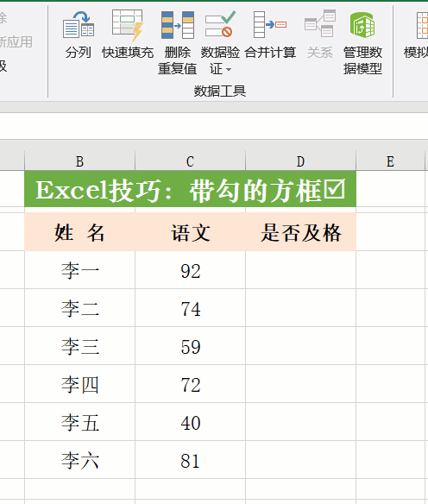
Task: Select the score cell 59
Action: click(190, 346)
